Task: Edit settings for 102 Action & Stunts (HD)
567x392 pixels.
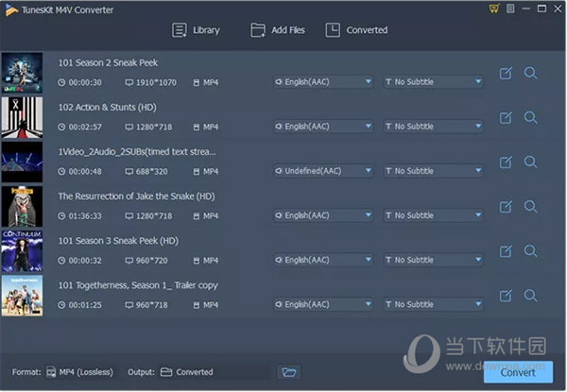Action: tap(506, 118)
